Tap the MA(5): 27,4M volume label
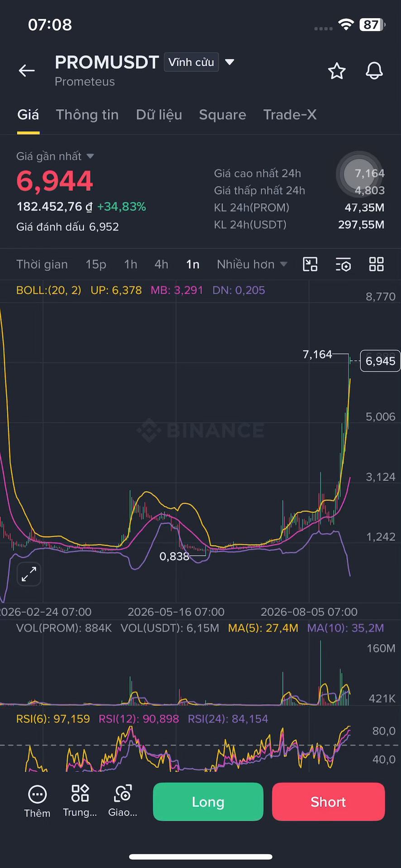Viewport: 401px width, 868px height. click(x=263, y=628)
